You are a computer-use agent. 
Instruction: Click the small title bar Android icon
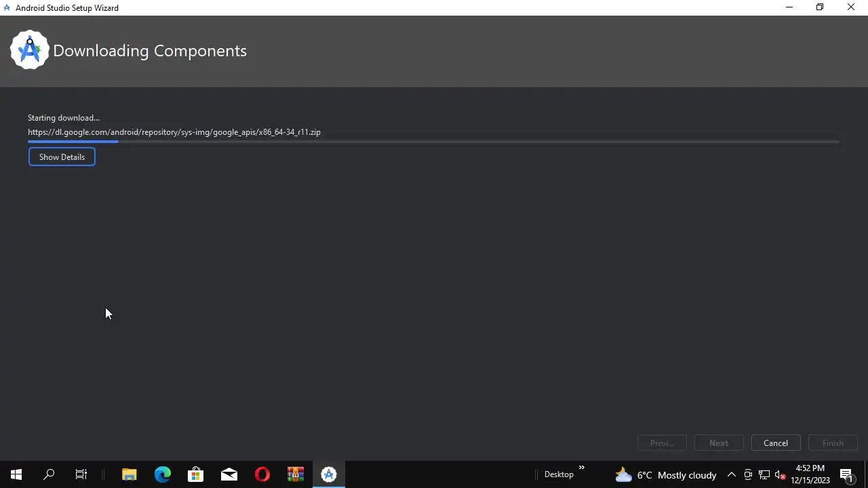(x=7, y=7)
